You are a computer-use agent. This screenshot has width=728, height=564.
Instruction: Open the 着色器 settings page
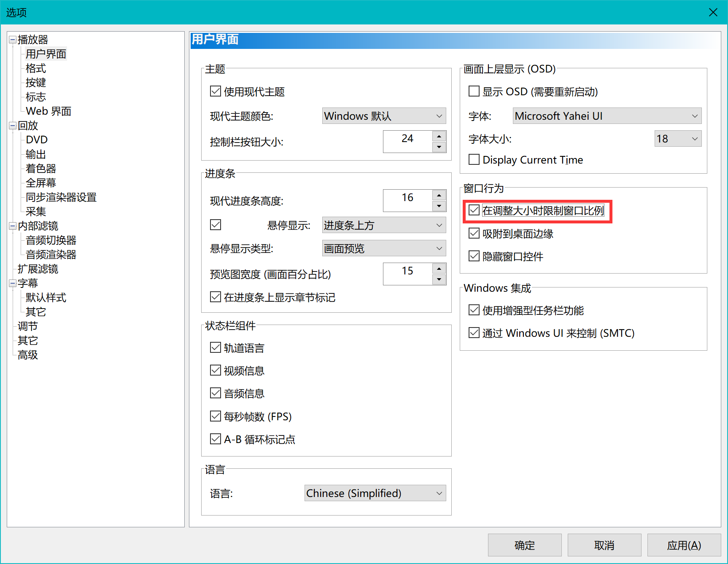point(41,169)
